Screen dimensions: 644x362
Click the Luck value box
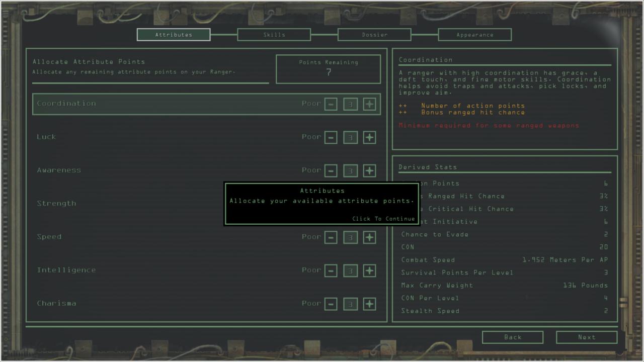click(350, 137)
